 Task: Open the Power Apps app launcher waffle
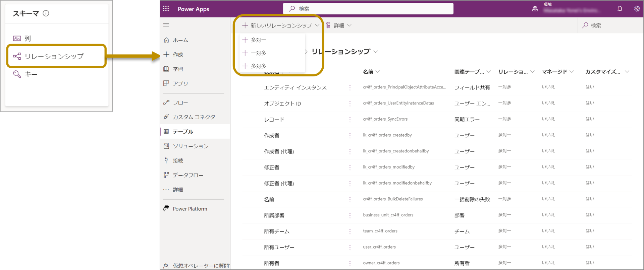(x=166, y=9)
